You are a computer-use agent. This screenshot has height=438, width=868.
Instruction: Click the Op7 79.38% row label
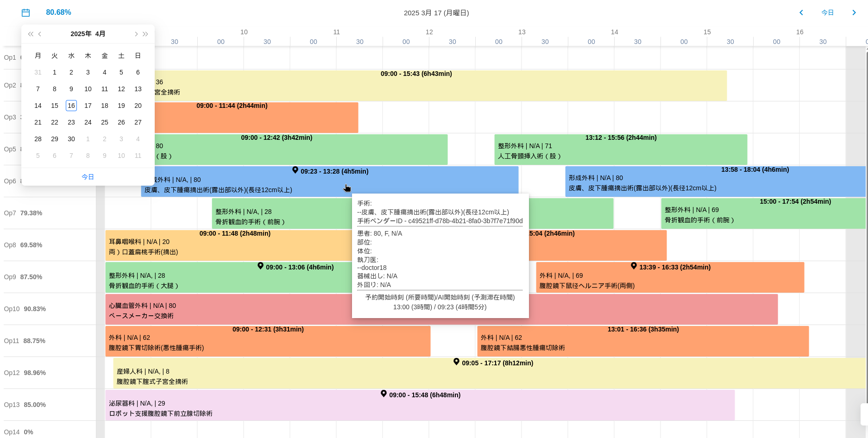coord(23,213)
